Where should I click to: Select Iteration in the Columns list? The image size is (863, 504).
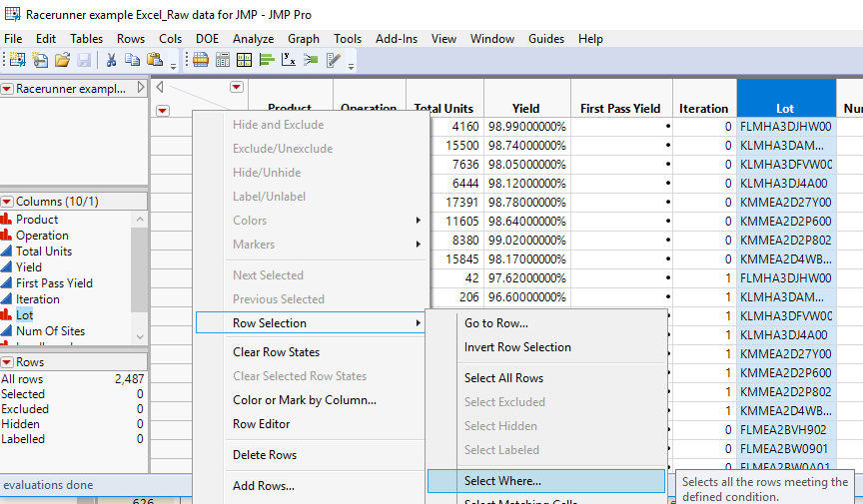click(x=37, y=298)
